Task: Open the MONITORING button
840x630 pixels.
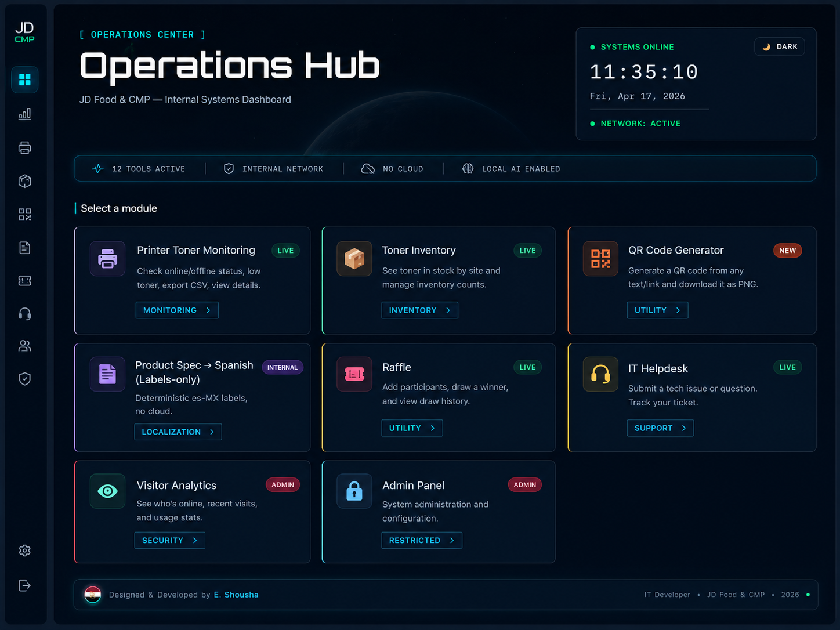Action: click(x=177, y=310)
